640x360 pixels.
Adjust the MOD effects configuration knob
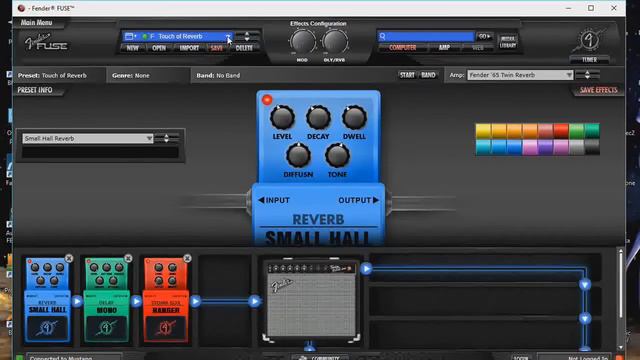coord(302,42)
